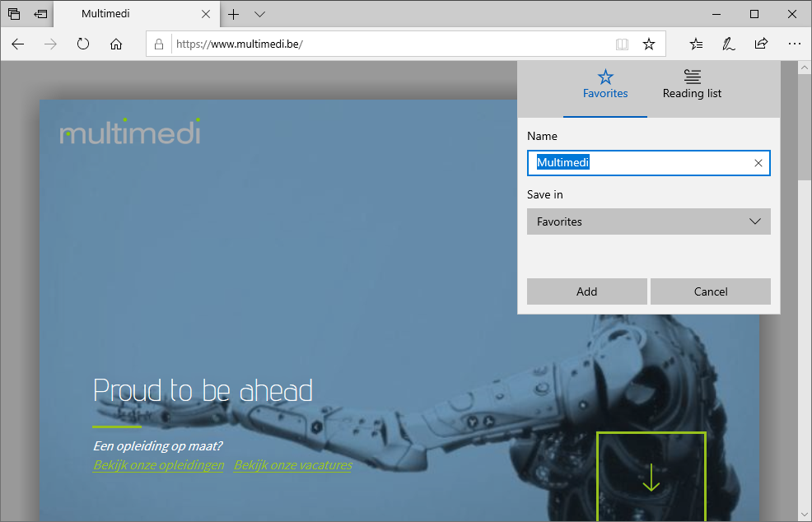
Task: View site security lock icon
Action: (x=159, y=44)
